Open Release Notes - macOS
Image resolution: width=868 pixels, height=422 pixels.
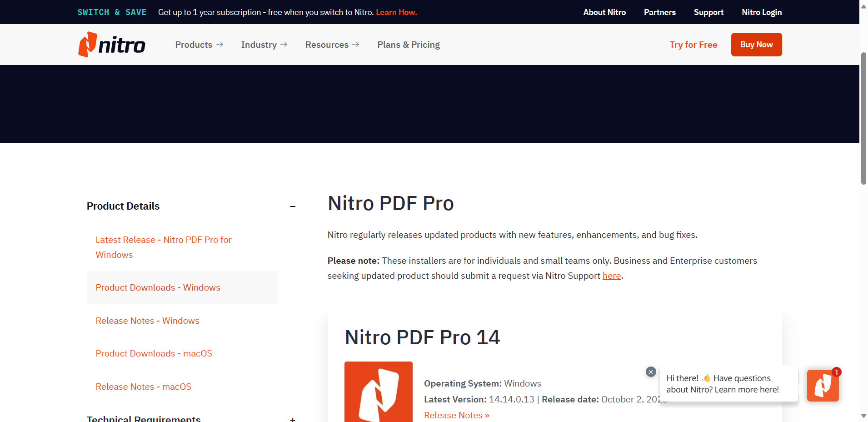click(143, 387)
